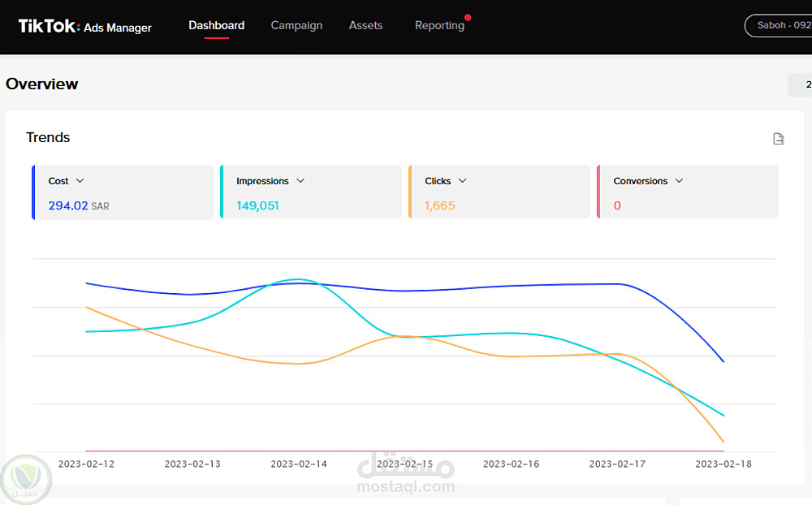Click the Trends section title

(48, 137)
